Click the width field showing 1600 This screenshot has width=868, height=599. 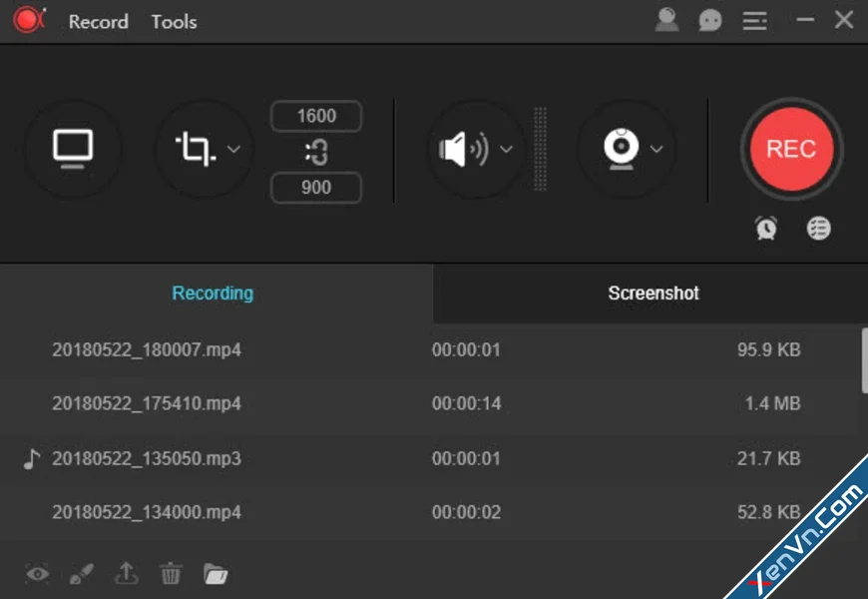pos(316,116)
